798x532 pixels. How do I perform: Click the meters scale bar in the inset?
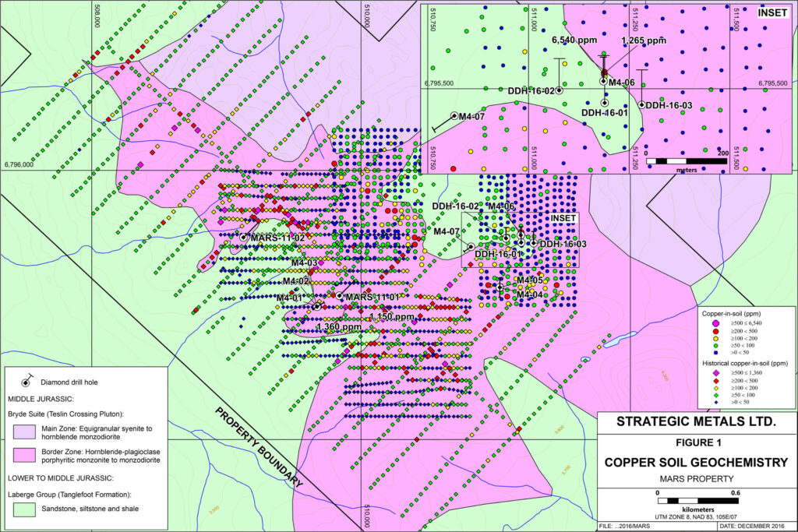coord(686,161)
